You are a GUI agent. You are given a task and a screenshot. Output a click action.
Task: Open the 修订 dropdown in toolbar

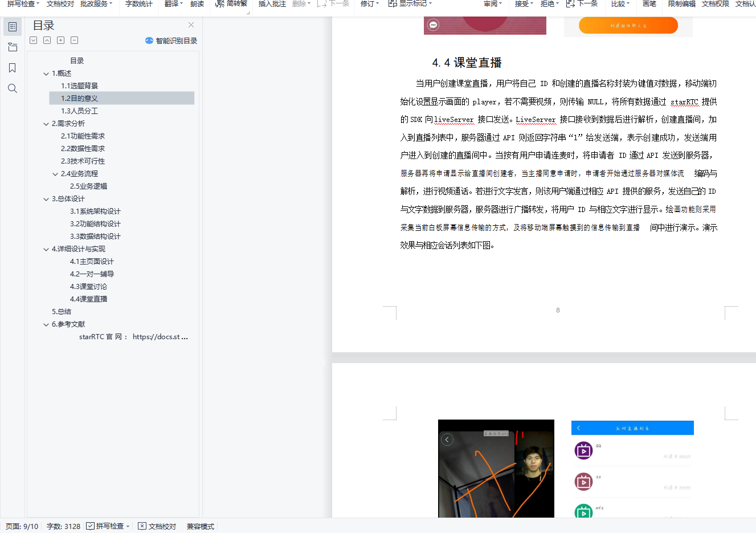point(377,3)
